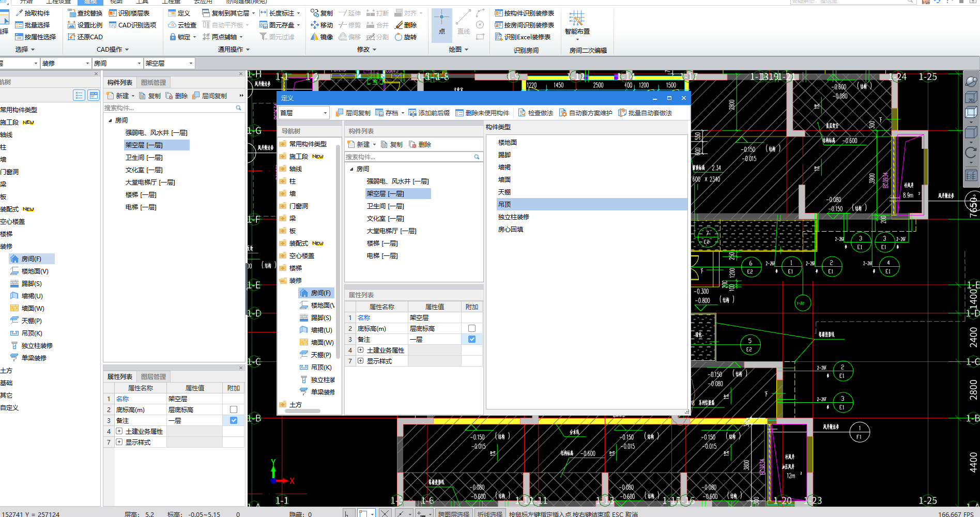The width and height of the screenshot is (980, 517).
Task: Click 还原CAD tool
Action: coord(85,37)
